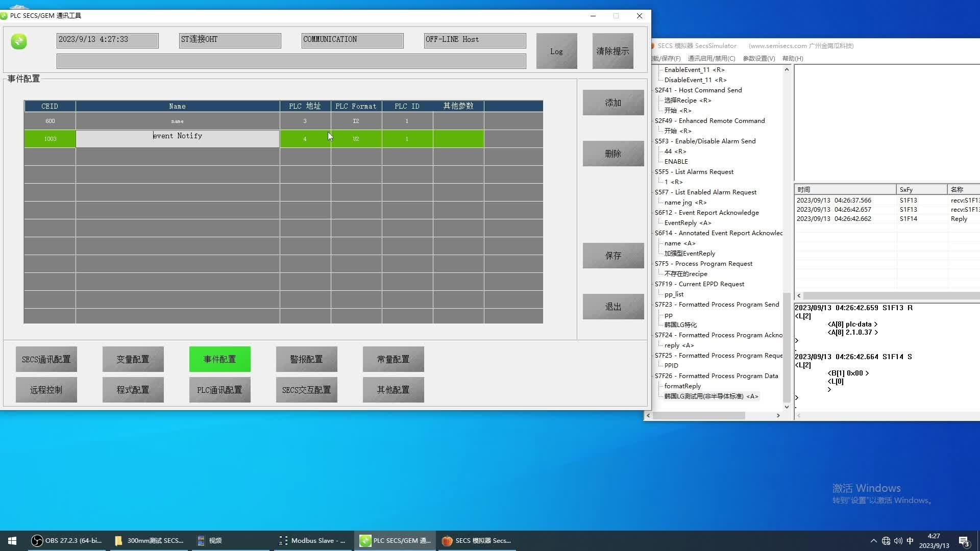The height and width of the screenshot is (551, 980).
Task: Switch to 警报配置 section
Action: pyautogui.click(x=306, y=359)
